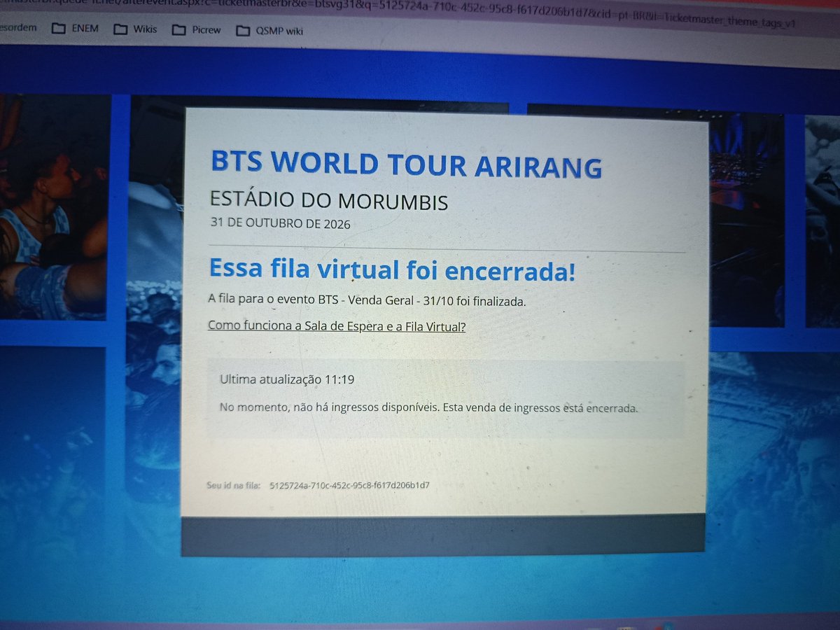Open the Wikis bookmarks folder

(136, 30)
